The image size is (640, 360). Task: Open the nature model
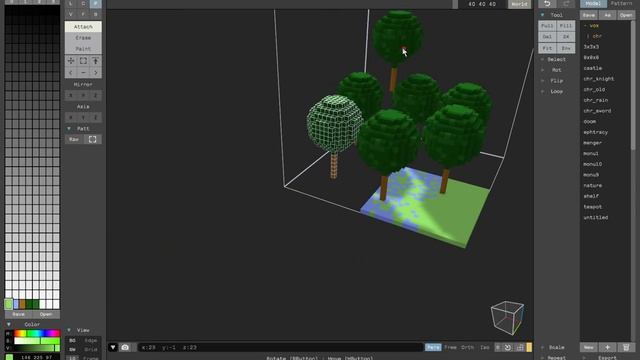[x=593, y=185]
